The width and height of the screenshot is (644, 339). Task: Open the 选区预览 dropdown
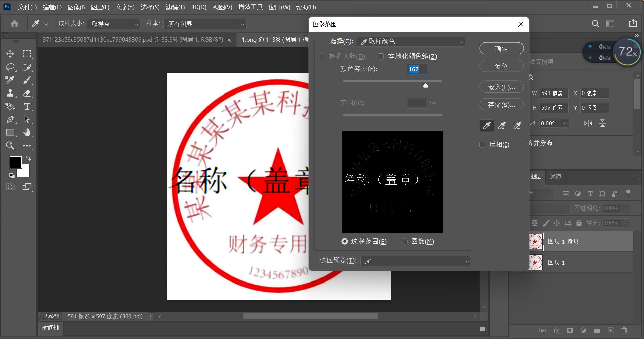(415, 261)
